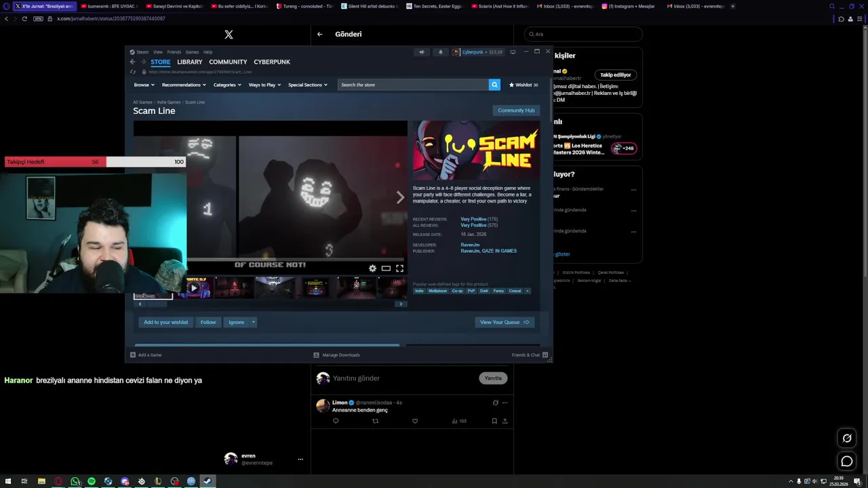This screenshot has width=868, height=488.
Task: Click Takip ediliyor following button
Action: pos(616,75)
